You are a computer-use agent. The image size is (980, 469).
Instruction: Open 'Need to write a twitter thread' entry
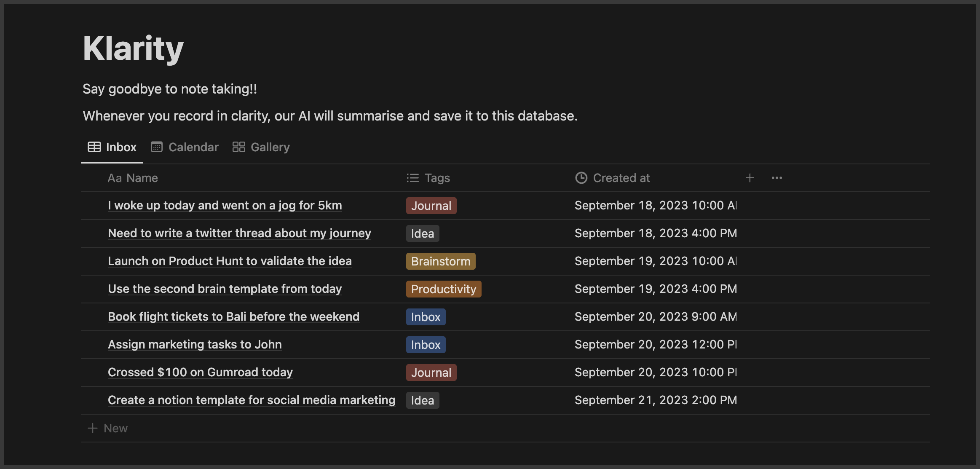(x=239, y=233)
